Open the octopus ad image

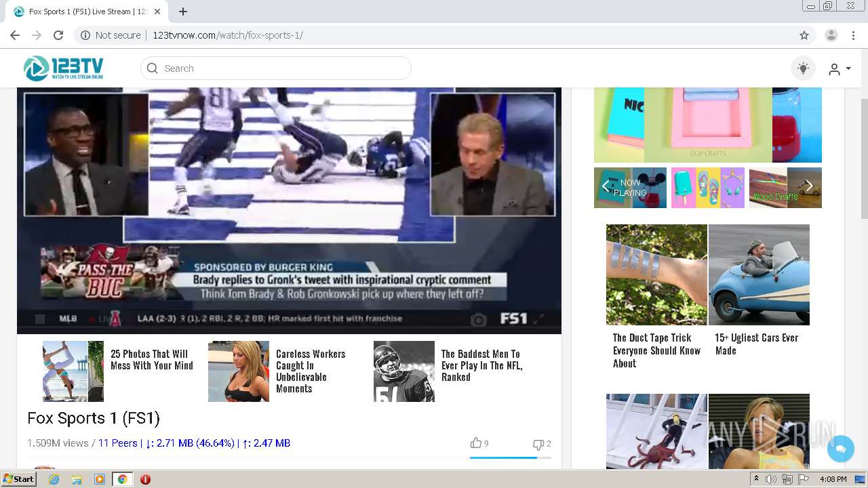coord(656,431)
